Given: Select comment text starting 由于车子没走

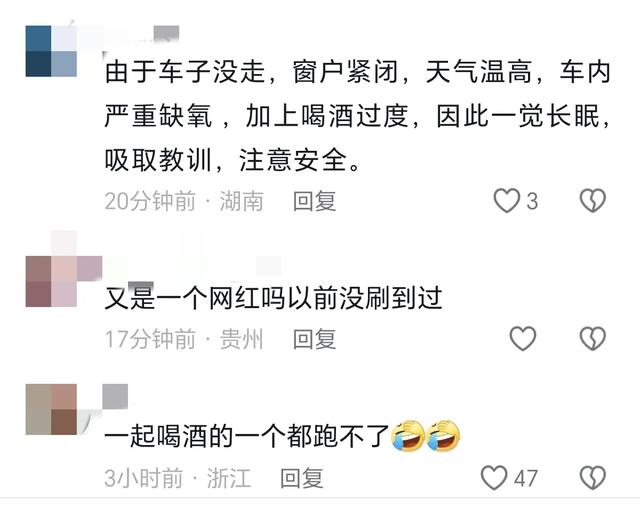Looking at the screenshot, I should click(358, 116).
